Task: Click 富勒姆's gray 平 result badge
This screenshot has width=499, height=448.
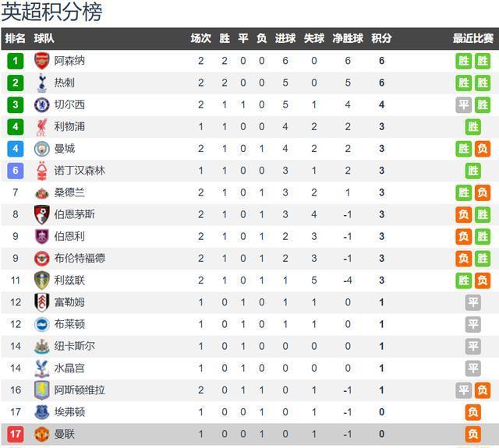Action: [x=472, y=302]
